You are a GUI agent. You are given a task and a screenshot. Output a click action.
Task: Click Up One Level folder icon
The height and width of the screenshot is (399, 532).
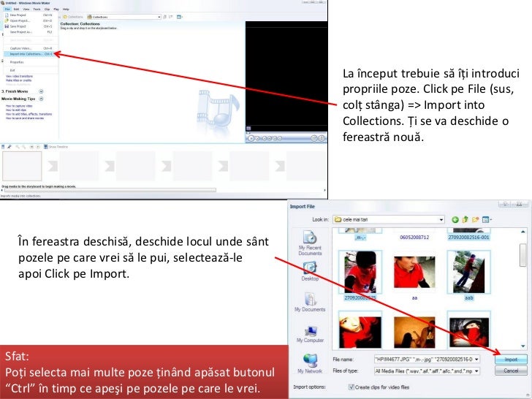[x=465, y=220]
